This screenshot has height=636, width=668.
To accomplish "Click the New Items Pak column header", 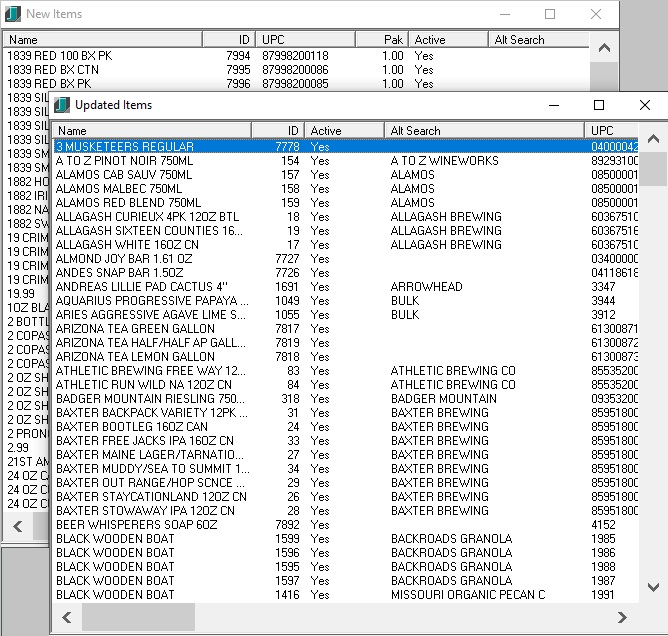I will 382,40.
